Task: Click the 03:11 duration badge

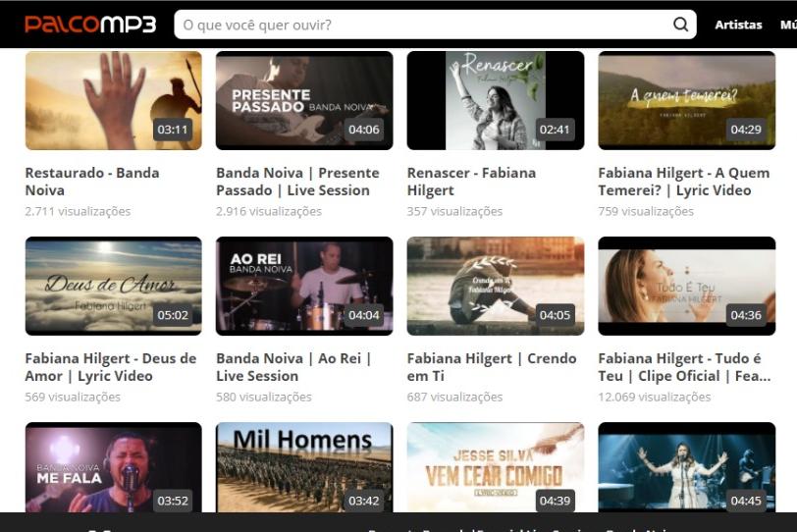Action: 173,130
